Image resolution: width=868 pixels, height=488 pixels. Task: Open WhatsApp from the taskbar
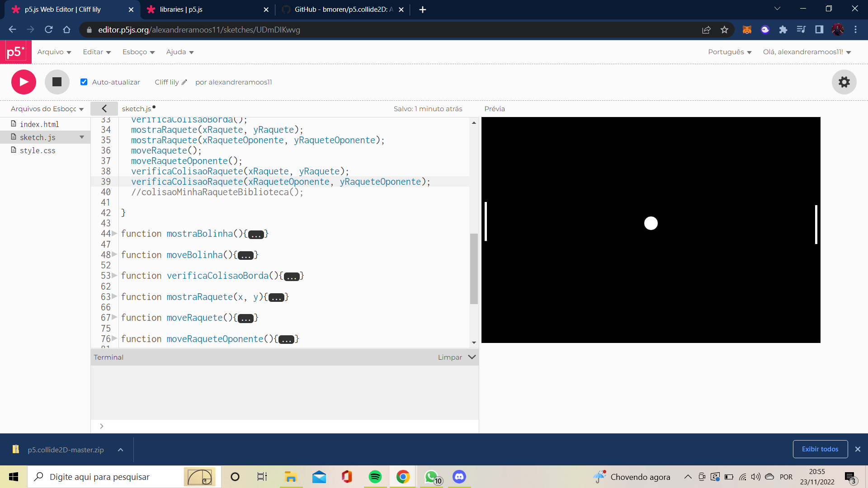432,477
